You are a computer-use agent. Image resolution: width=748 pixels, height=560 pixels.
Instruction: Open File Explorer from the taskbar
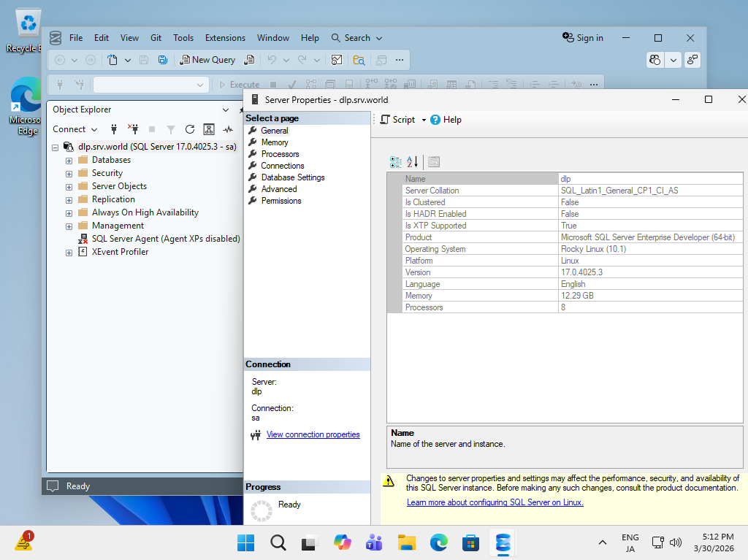point(406,542)
